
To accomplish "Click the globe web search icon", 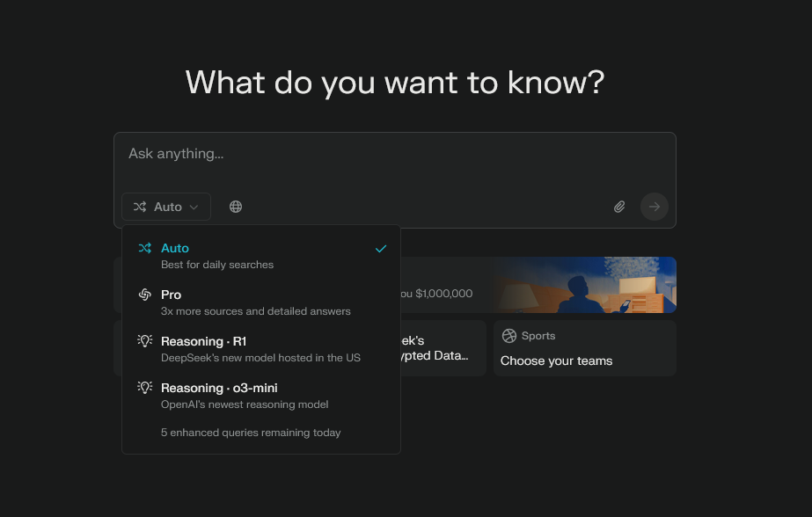I will (x=236, y=207).
